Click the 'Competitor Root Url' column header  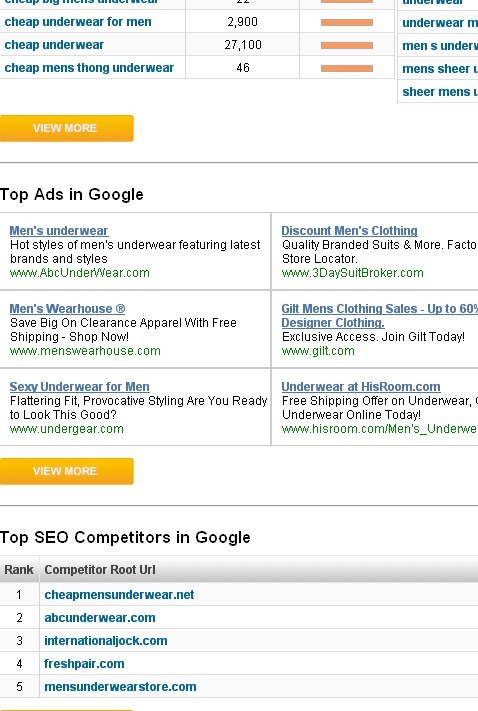pos(100,570)
